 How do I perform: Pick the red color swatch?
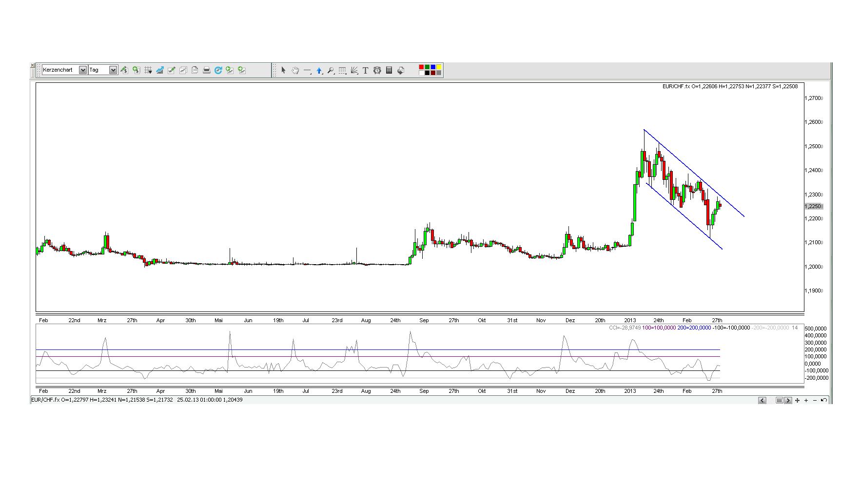point(422,67)
